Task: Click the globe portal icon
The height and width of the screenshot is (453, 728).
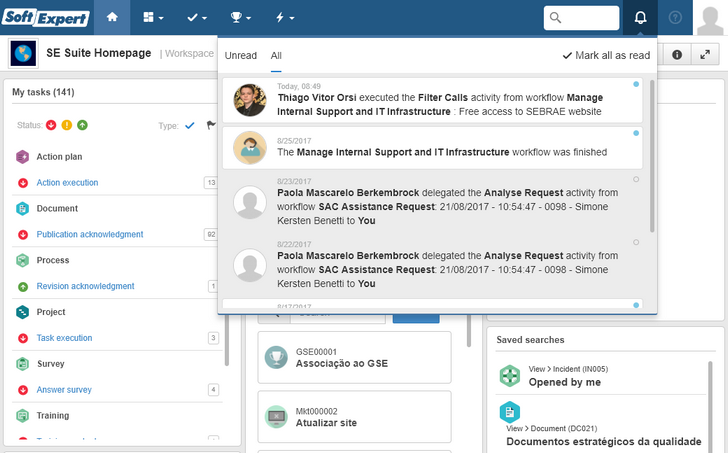Action: (x=23, y=53)
